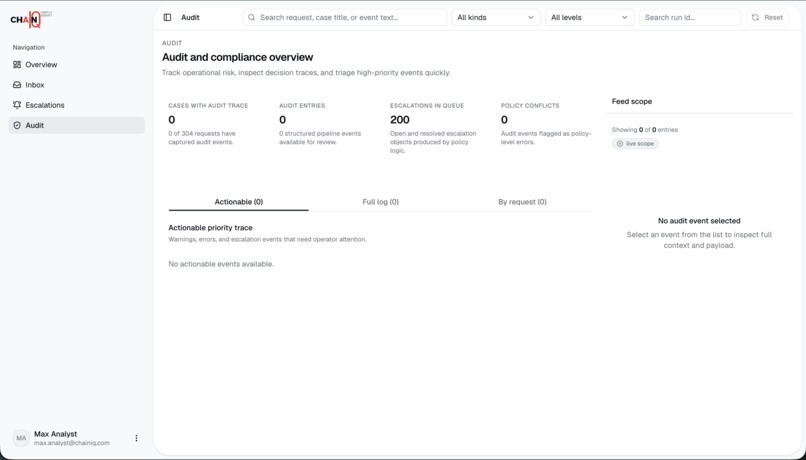Click the Reset button
Viewport: 806px width, 460px height.
coord(767,17)
